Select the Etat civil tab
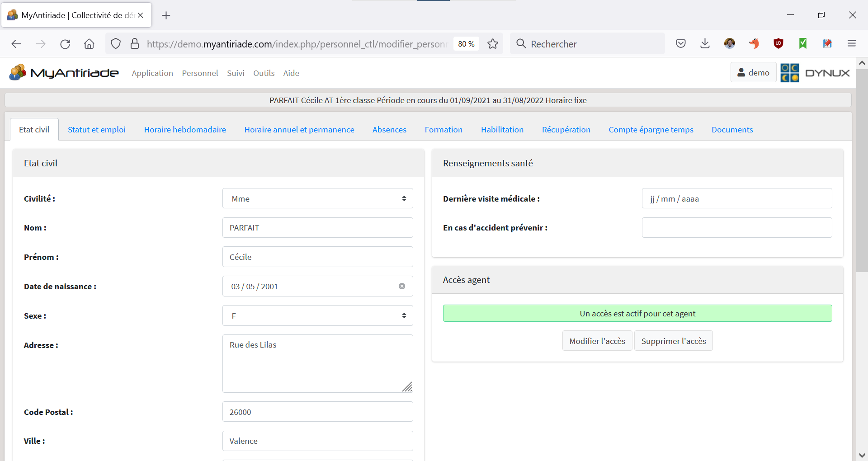 pos(34,130)
